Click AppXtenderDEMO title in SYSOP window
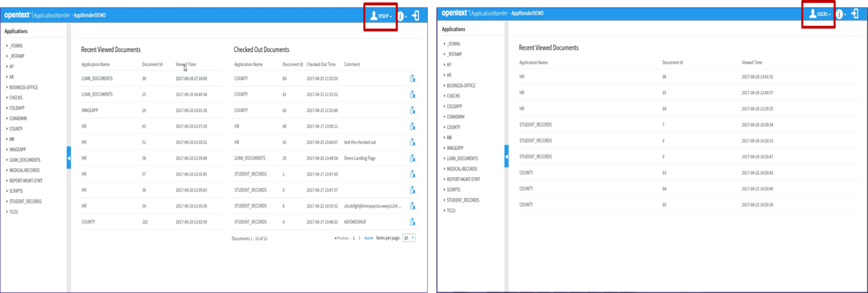The height and width of the screenshot is (293, 868). click(90, 16)
